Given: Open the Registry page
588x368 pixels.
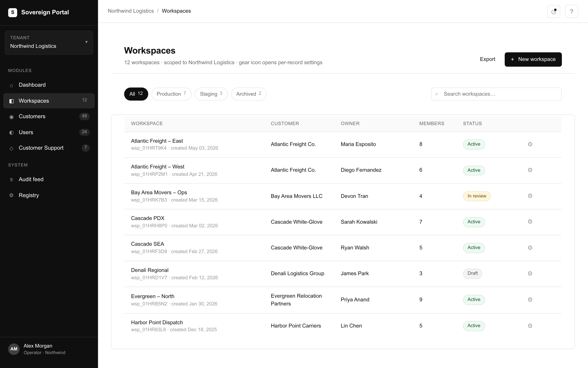Looking at the screenshot, I should (49, 195).
